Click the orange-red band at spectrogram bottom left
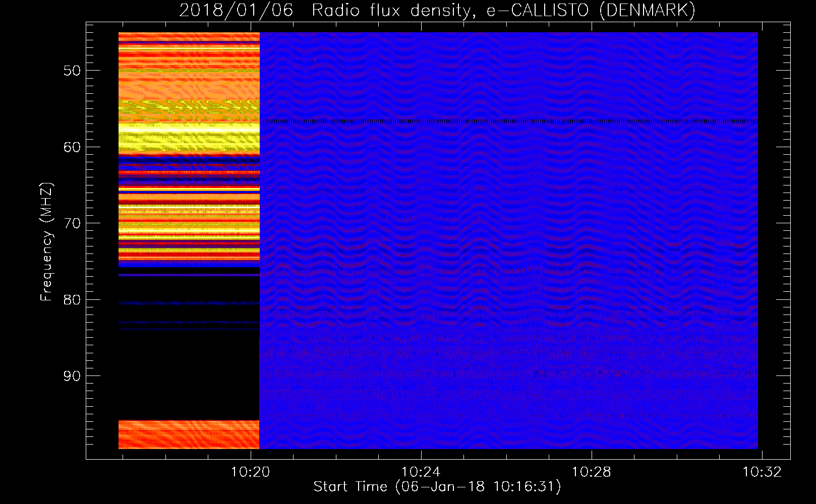 (189, 434)
